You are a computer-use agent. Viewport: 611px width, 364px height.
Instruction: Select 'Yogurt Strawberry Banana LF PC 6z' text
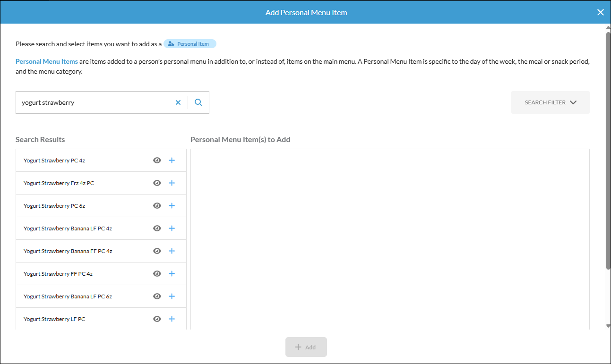(68, 296)
